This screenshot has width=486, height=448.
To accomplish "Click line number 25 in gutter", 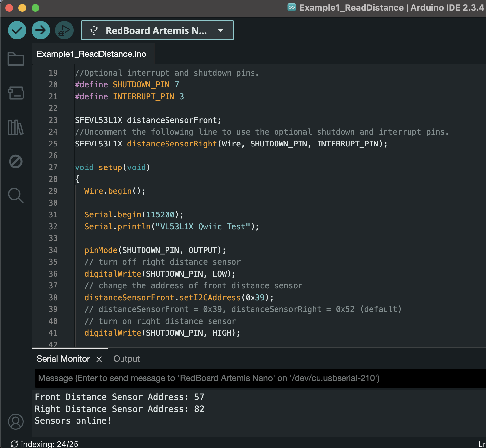I will coord(53,144).
